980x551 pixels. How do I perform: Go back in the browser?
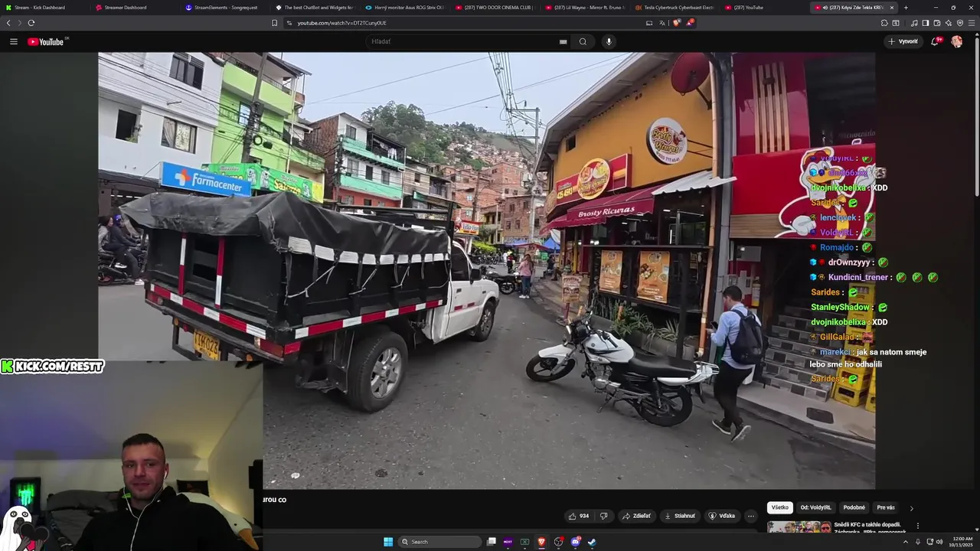tap(8, 23)
